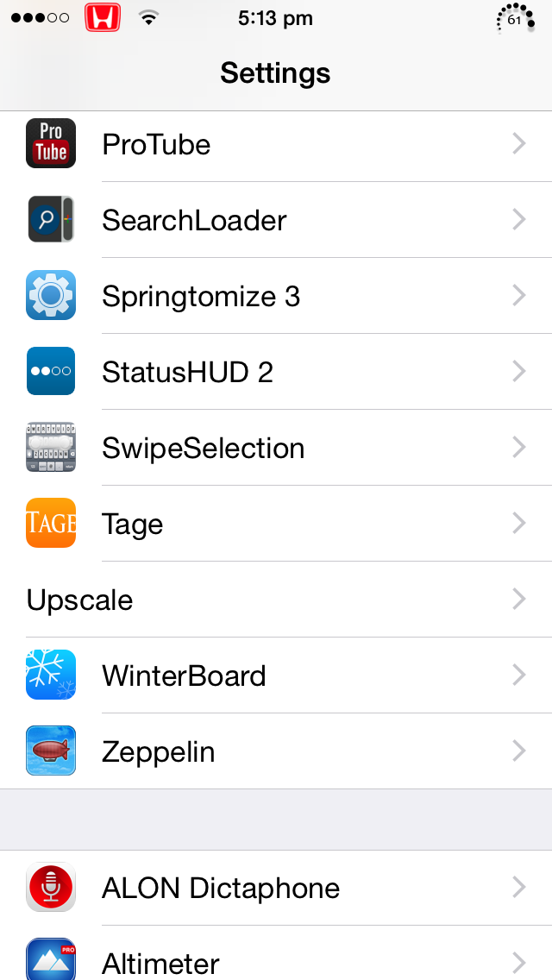Tap the circular battery indicator showing 61
Image resolution: width=552 pixels, height=980 pixels.
tap(515, 19)
